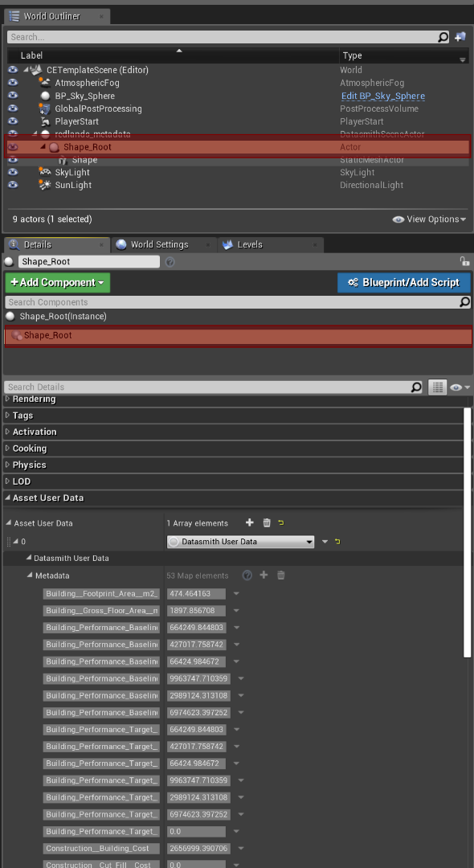Hide the Shape static mesh actor

tap(14, 160)
